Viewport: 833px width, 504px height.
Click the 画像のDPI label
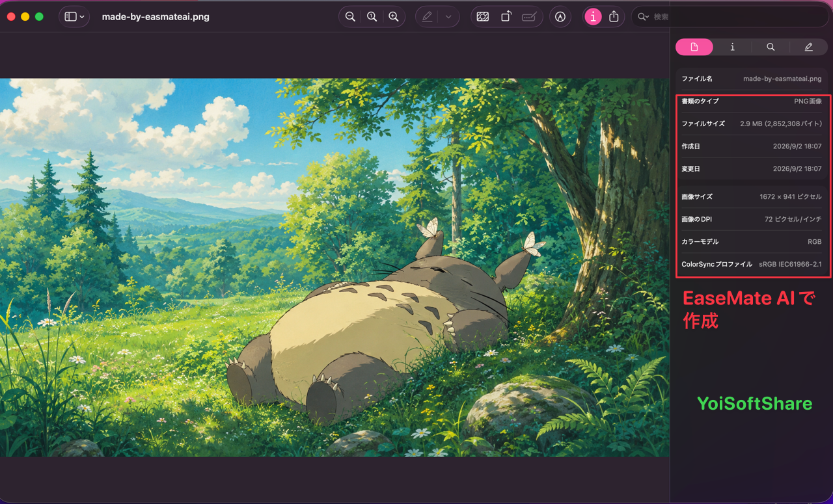(696, 220)
